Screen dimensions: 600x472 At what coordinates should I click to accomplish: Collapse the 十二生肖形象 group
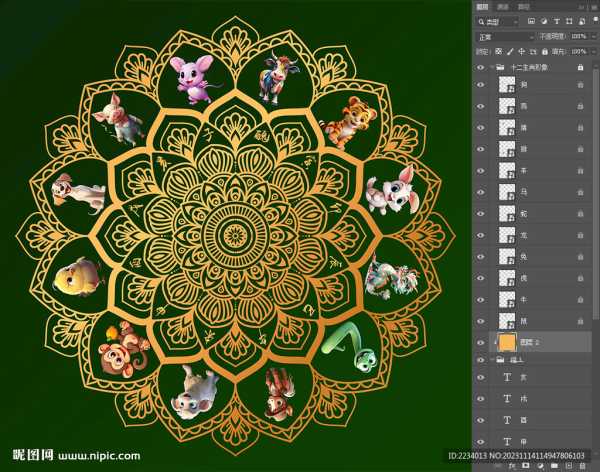pyautogui.click(x=491, y=67)
